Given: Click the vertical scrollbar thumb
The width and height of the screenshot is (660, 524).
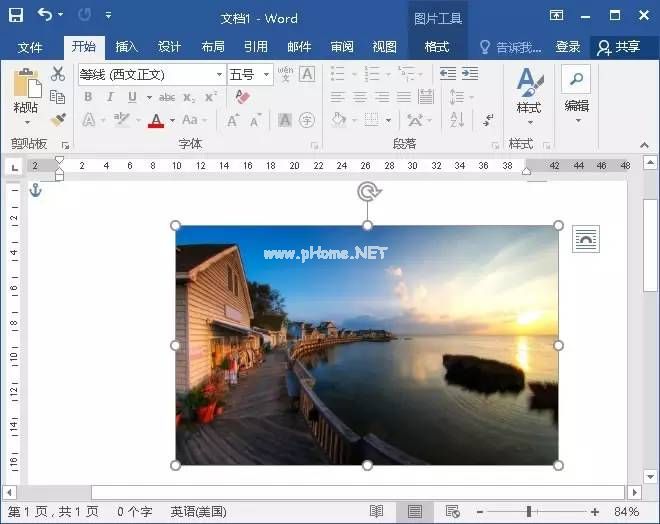Looking at the screenshot, I should [x=650, y=245].
